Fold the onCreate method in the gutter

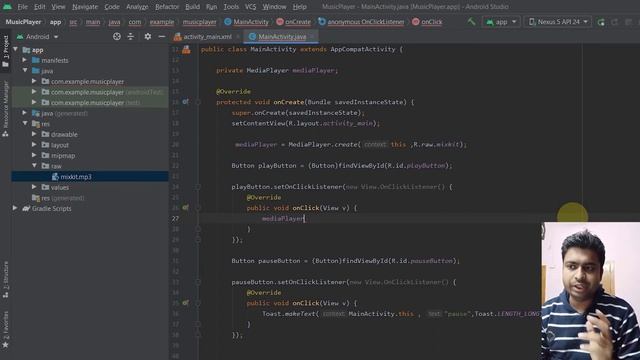[x=198, y=102]
